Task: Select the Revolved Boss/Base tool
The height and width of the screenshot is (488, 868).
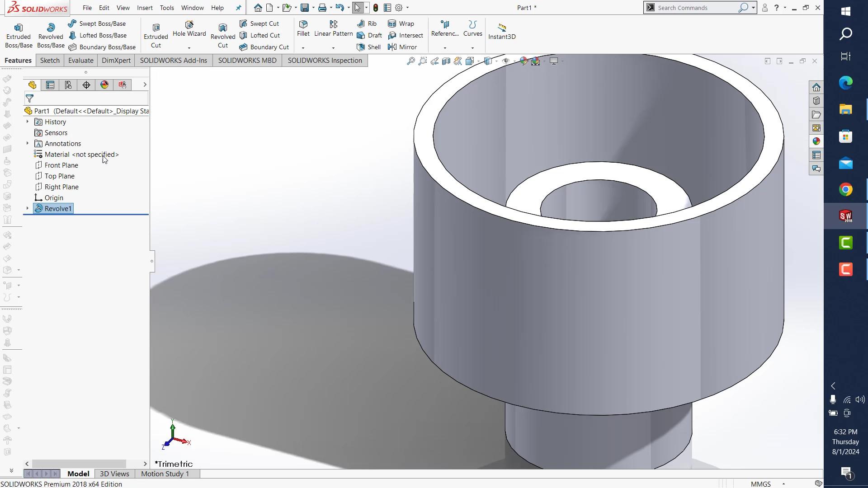Action: point(50,35)
